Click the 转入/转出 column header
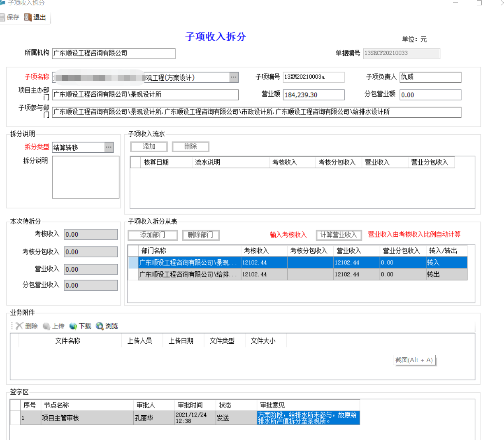Viewport: 504px width, 440px height. tap(446, 251)
